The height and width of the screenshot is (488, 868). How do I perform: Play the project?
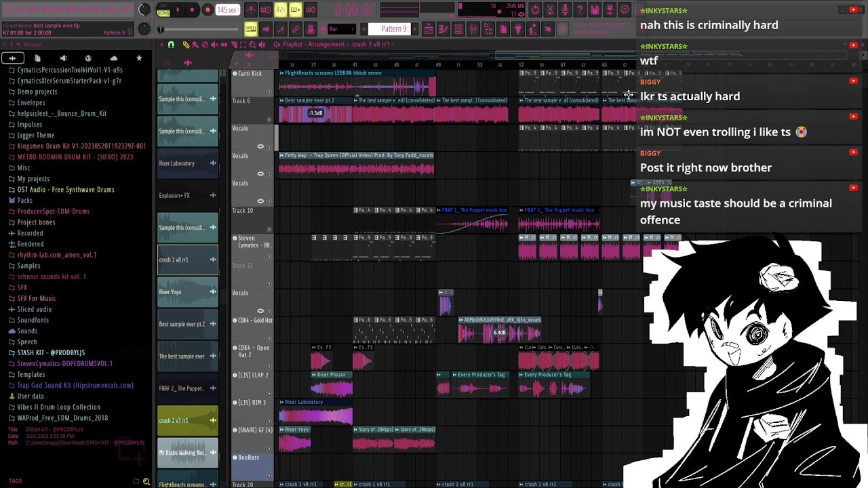(x=178, y=10)
